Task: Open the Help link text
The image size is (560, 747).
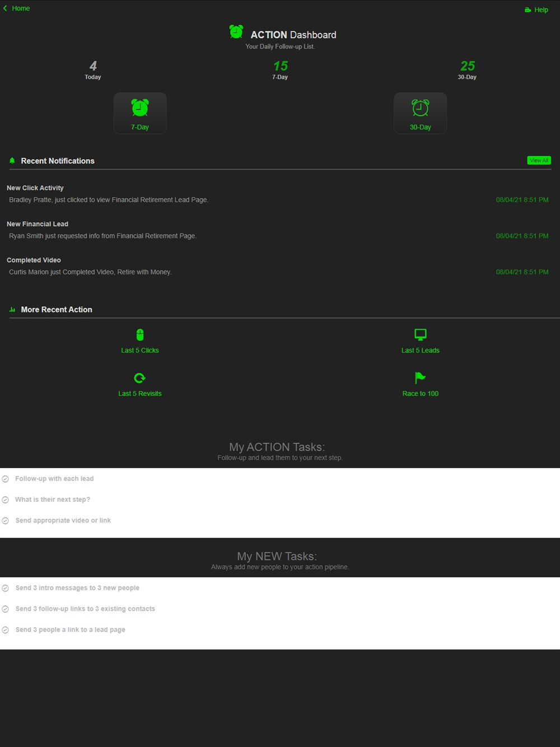Action: point(541,10)
